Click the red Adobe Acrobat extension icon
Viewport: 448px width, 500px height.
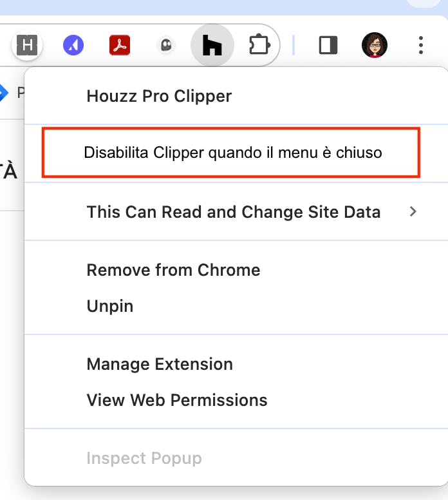[120, 45]
